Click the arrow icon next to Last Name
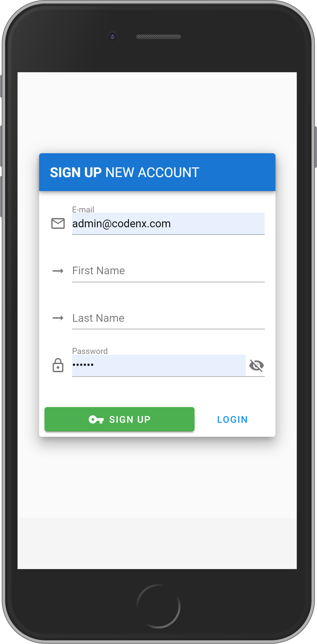This screenshot has height=644, width=317. pyautogui.click(x=58, y=318)
